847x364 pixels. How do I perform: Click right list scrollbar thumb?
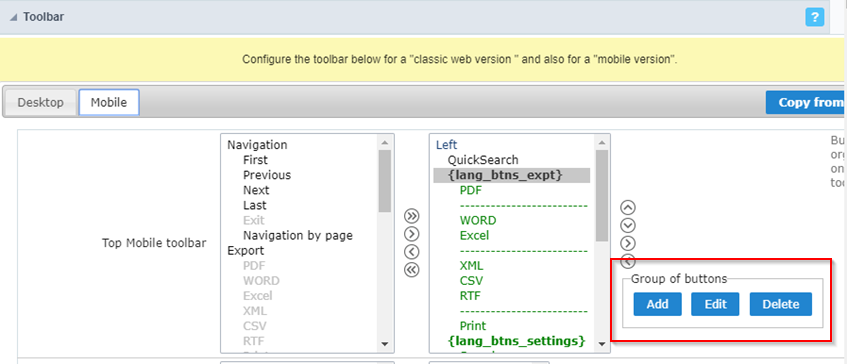click(x=601, y=196)
